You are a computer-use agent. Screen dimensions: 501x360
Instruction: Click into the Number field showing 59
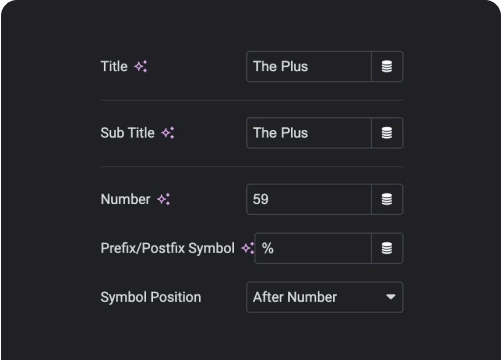tap(309, 199)
